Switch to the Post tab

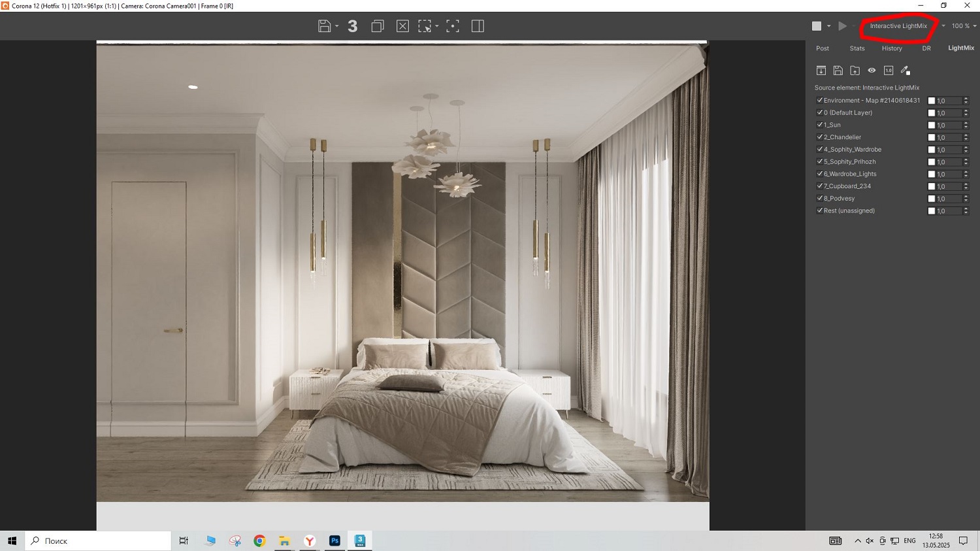coord(823,48)
